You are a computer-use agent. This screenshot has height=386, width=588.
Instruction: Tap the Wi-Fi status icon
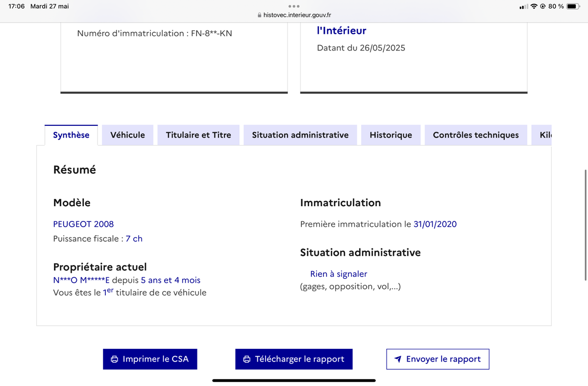(534, 6)
